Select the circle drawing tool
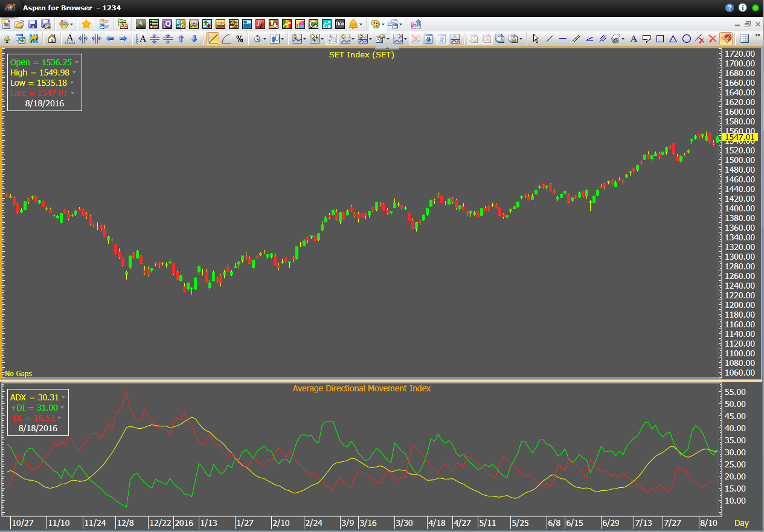The image size is (764, 532). pos(687,39)
